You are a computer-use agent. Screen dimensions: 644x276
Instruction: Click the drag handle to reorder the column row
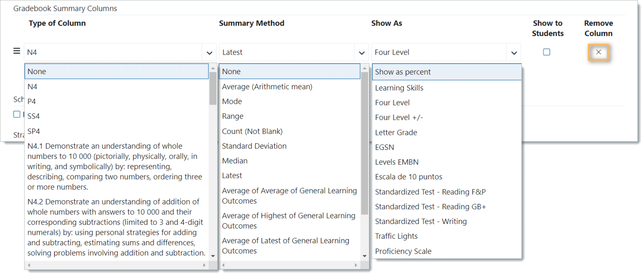click(16, 51)
